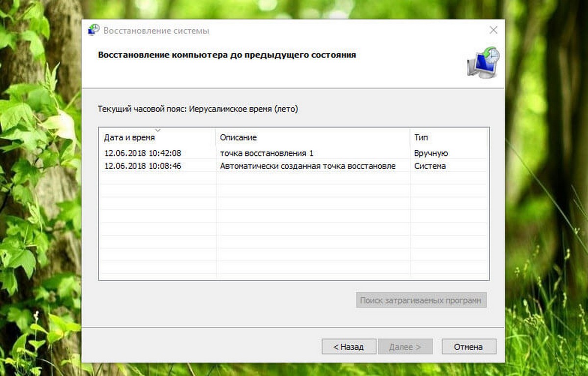Viewport: 588px width, 376px height.
Task: Click the System Restore title bar icon
Action: click(94, 30)
